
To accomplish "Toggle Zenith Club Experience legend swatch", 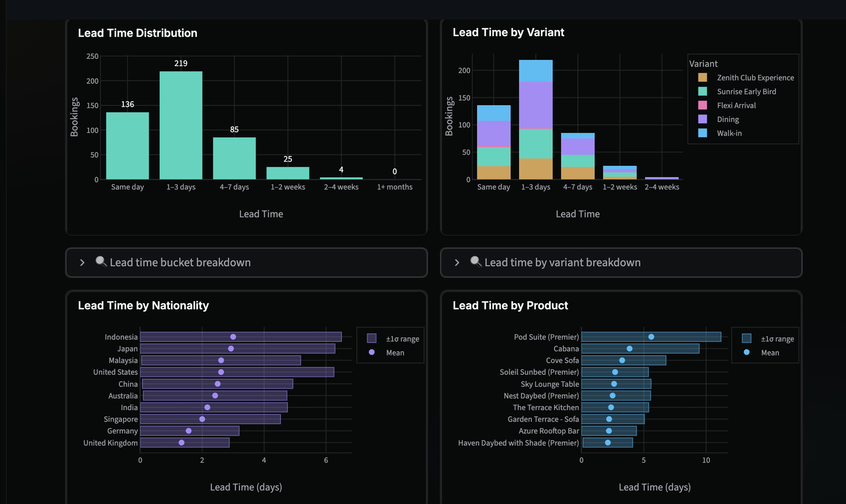I will [x=703, y=78].
